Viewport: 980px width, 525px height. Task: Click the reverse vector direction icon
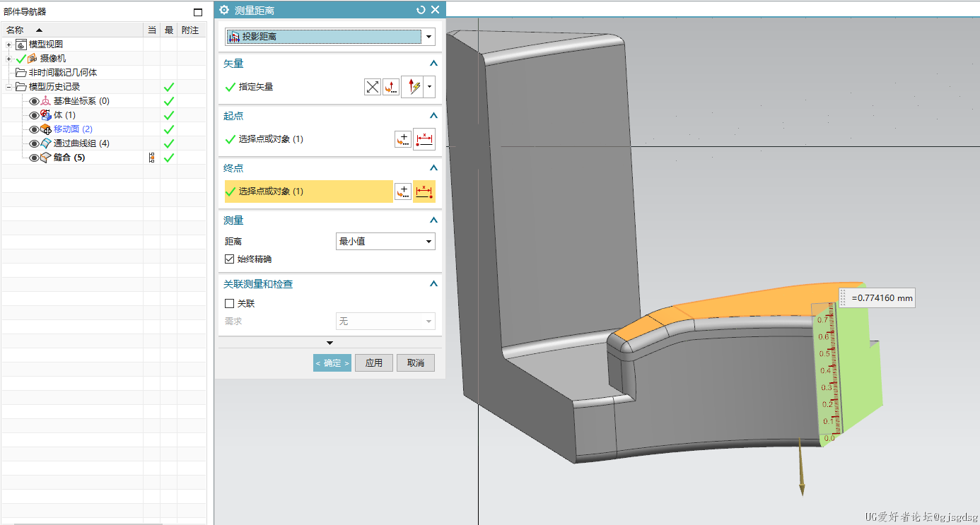[x=373, y=87]
